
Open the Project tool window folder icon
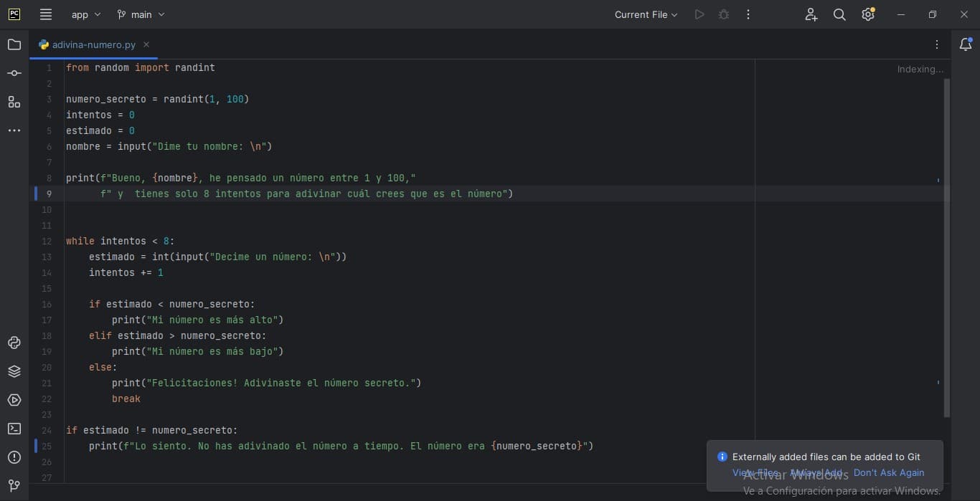[x=14, y=44]
